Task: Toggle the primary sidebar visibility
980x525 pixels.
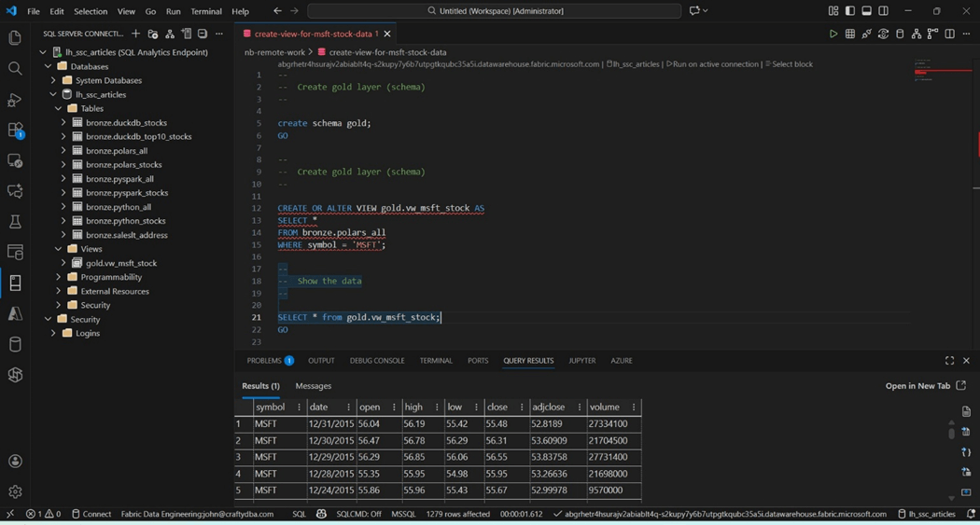Action: click(849, 11)
